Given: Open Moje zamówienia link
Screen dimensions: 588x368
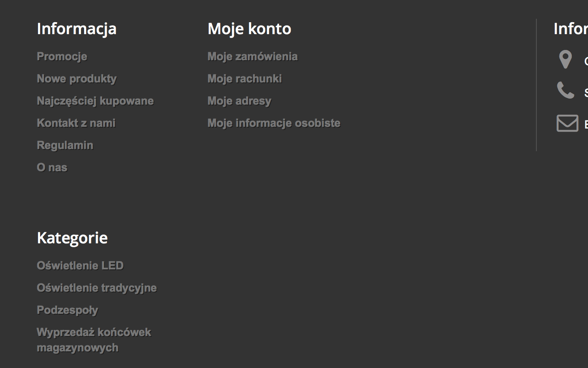Looking at the screenshot, I should [x=253, y=56].
